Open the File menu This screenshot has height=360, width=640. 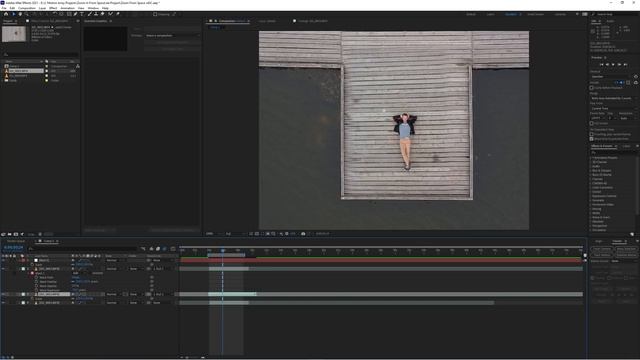coord(4,8)
